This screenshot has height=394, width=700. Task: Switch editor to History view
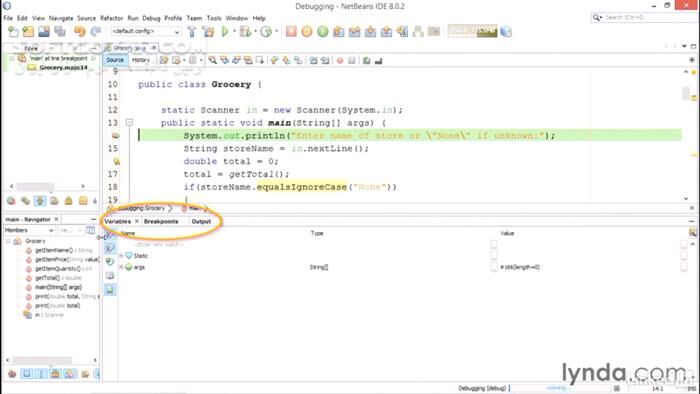[x=141, y=60]
